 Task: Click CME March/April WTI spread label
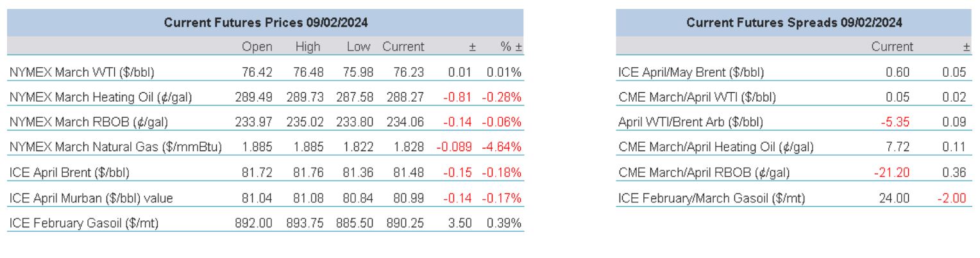[x=697, y=97]
